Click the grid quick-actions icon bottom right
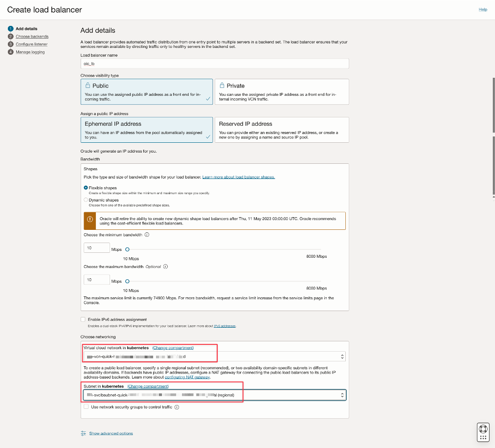The image size is (495, 448). pos(483,436)
